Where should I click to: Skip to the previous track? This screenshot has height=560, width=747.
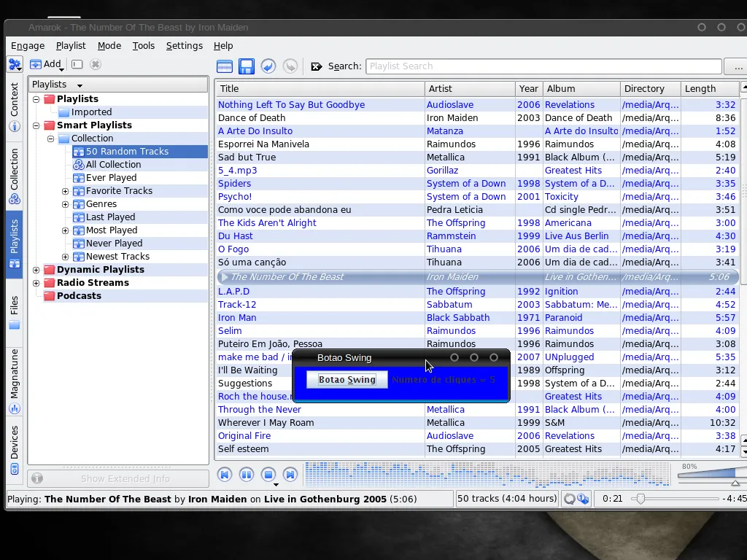click(225, 475)
